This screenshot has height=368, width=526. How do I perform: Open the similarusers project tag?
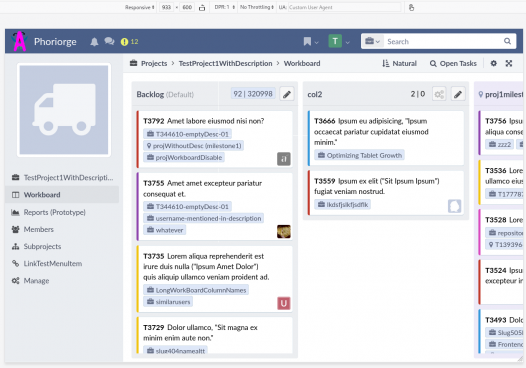168,302
